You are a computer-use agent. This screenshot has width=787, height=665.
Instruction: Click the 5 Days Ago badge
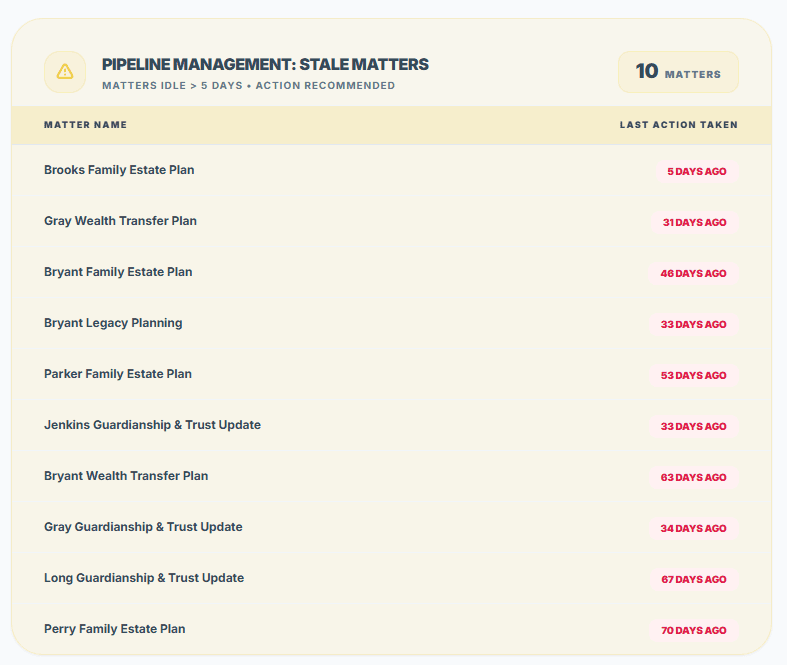point(697,172)
